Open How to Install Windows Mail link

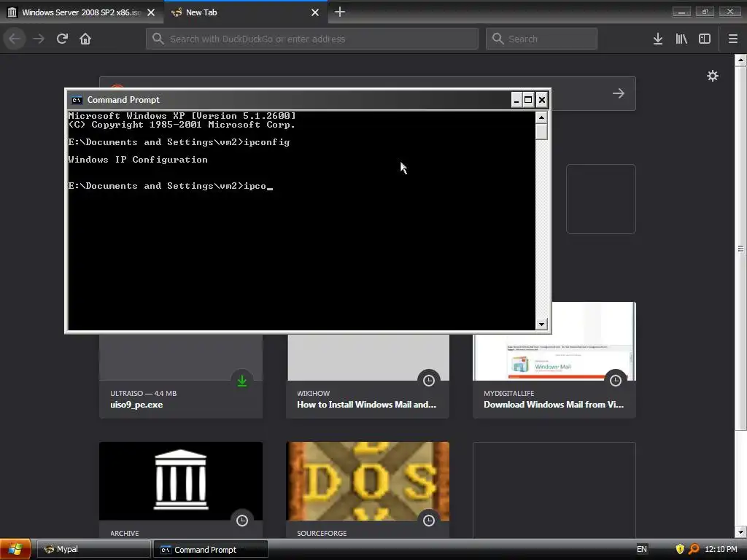[x=366, y=404]
